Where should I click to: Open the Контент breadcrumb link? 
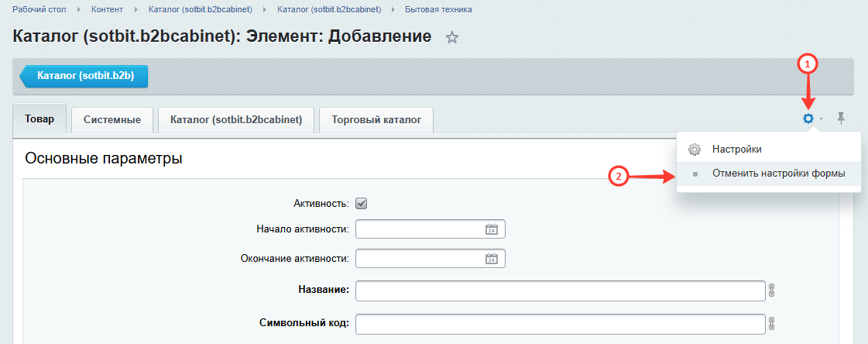pyautogui.click(x=108, y=10)
